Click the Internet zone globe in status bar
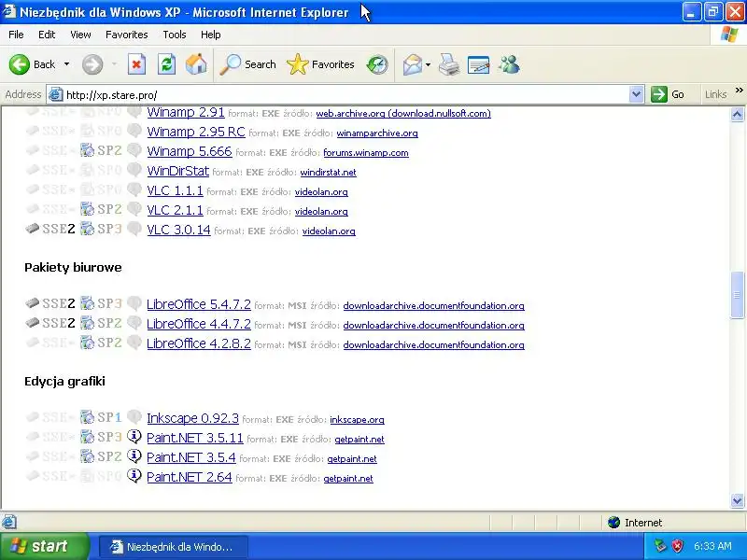747x560 pixels. 613,523
